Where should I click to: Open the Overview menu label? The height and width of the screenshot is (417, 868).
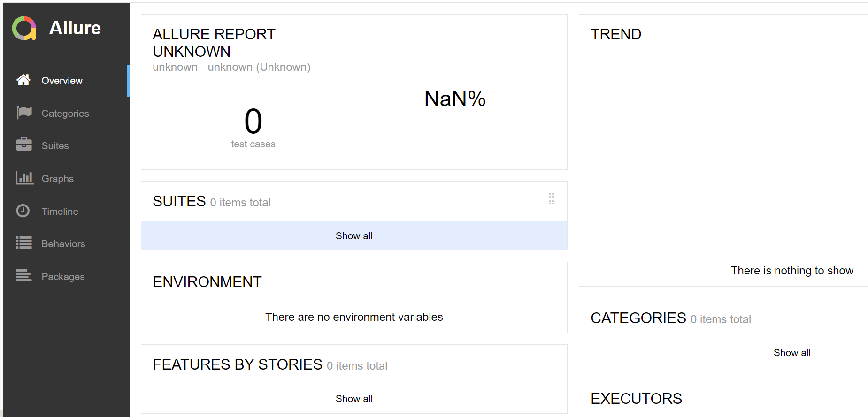pos(62,81)
